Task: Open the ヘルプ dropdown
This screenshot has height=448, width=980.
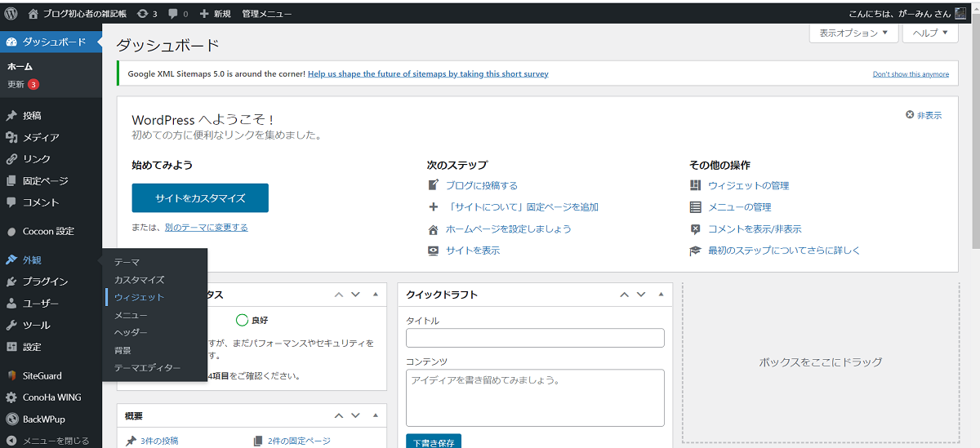Action: (930, 33)
